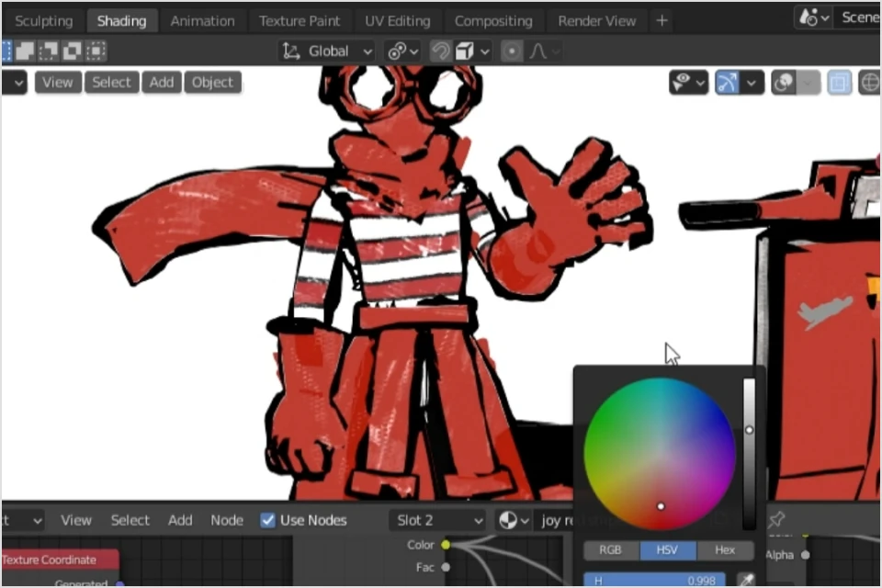
Task: Expand the overlays options dropdown arrow
Action: 808,84
